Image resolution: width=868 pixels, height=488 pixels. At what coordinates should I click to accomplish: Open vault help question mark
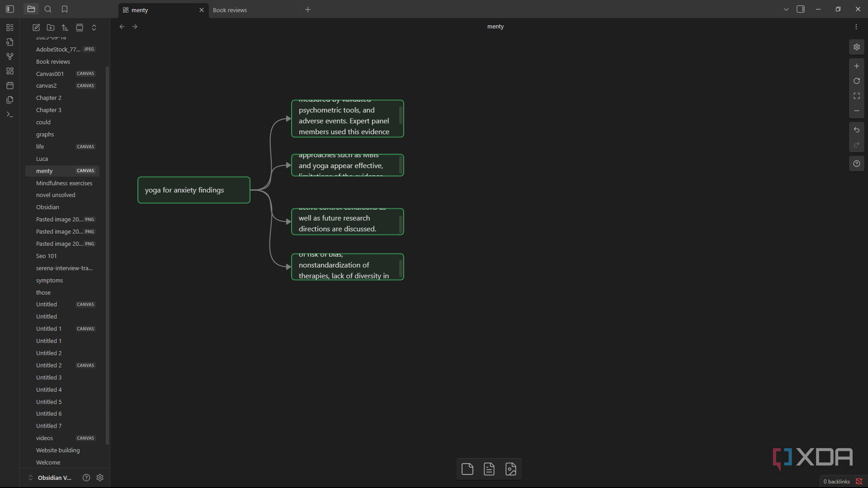tap(86, 478)
